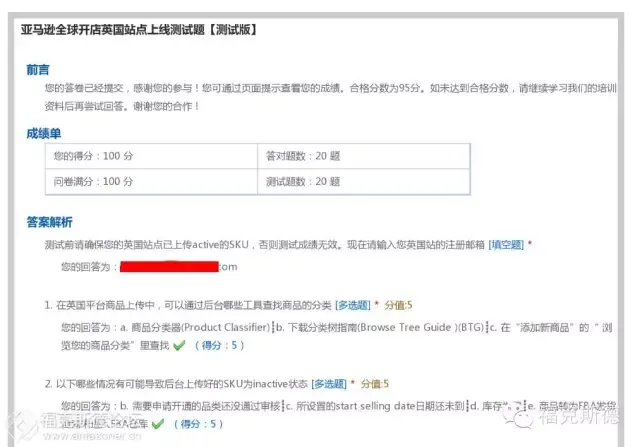The height and width of the screenshot is (447, 640).
Task: Click the answer option Product Classifier
Action: tap(195, 327)
